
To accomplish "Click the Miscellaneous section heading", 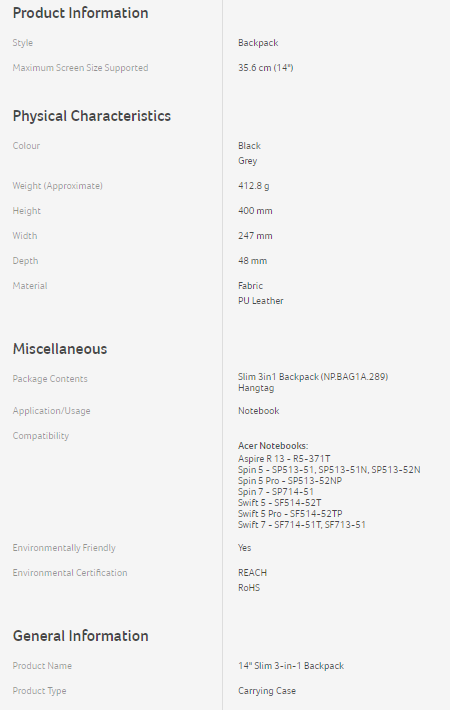I will tap(60, 349).
